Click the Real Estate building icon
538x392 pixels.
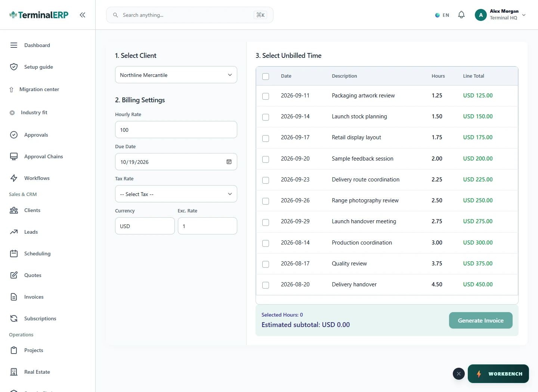coord(14,372)
